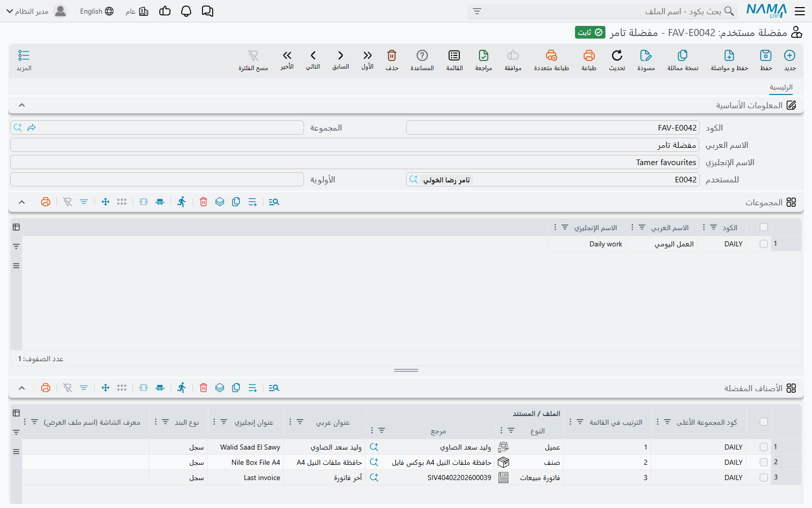This screenshot has height=508, width=812.
Task: Open the مدير النظام user dropdown
Action: point(37,11)
